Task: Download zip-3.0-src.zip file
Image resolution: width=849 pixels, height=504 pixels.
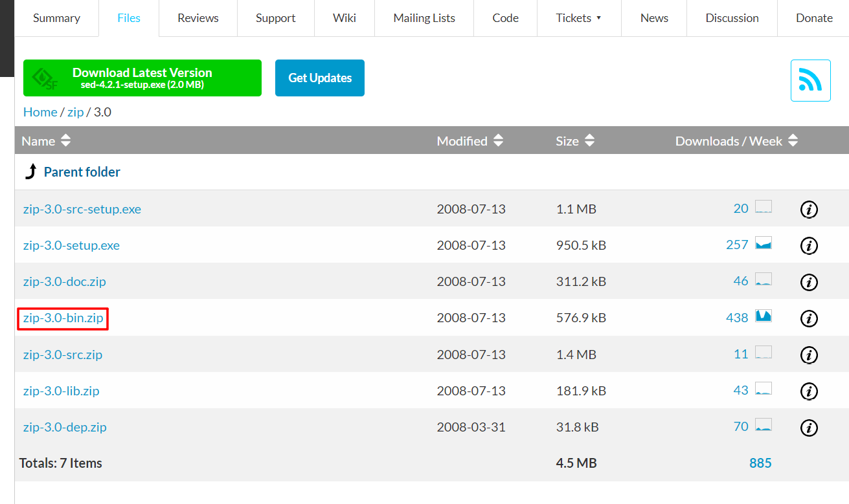Action: tap(63, 355)
